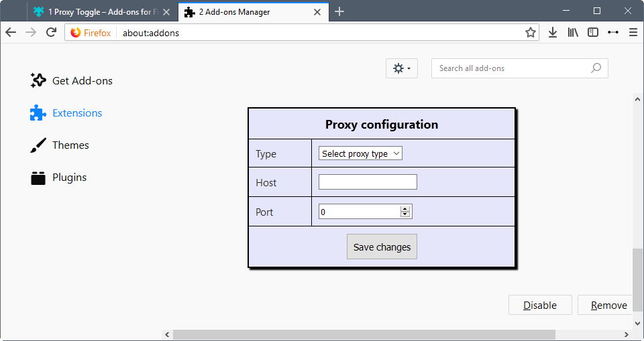Go back with the back arrow
Image resolution: width=644 pixels, height=341 pixels.
coord(11,32)
